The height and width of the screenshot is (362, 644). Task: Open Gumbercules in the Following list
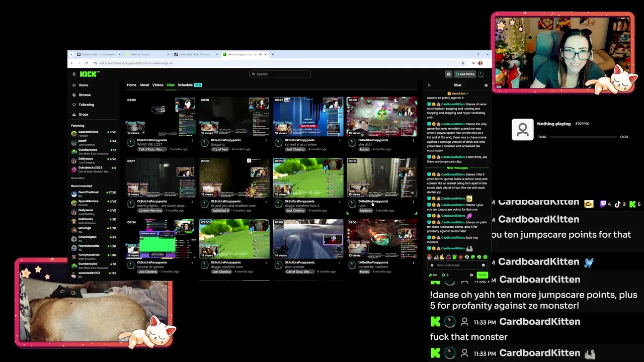tap(94, 151)
